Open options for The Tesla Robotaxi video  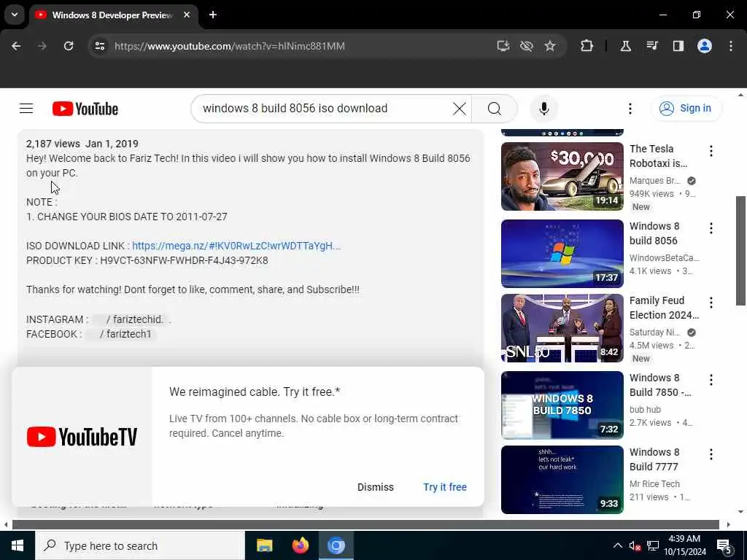(711, 151)
